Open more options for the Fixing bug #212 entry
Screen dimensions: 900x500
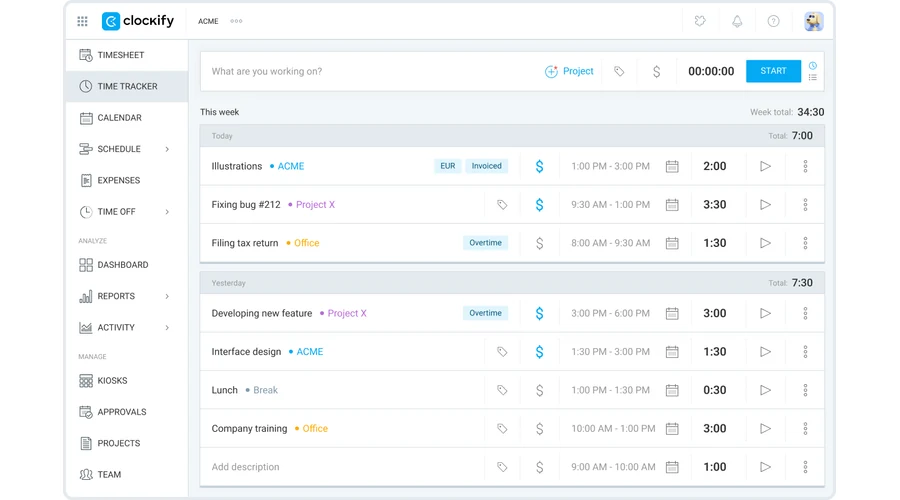click(805, 205)
